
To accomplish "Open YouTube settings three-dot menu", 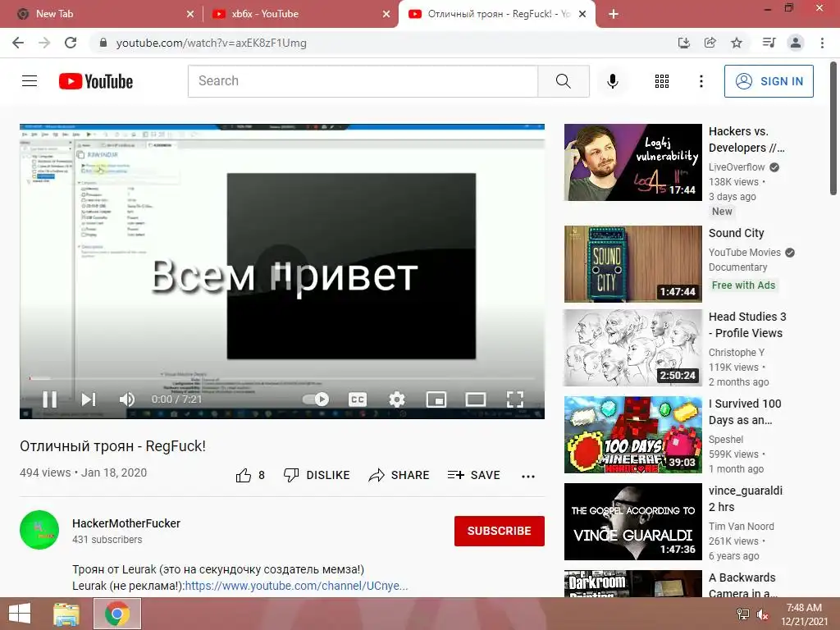I will 701,81.
